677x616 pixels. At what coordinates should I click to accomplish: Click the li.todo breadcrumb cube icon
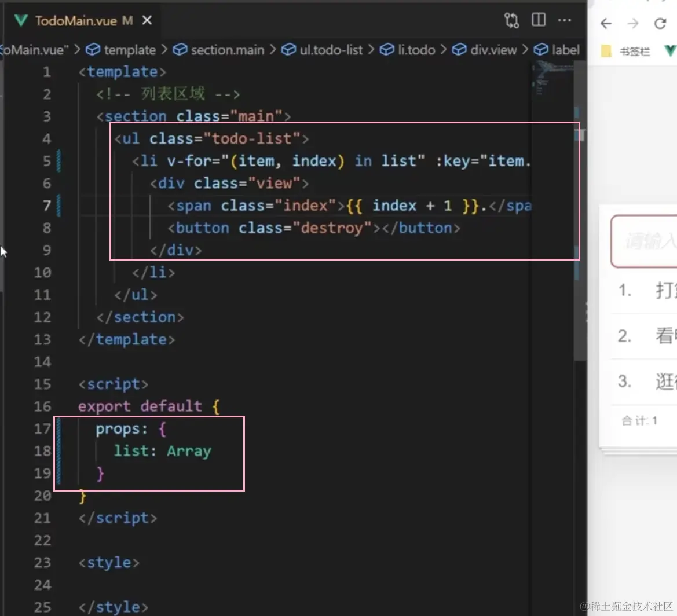[387, 50]
